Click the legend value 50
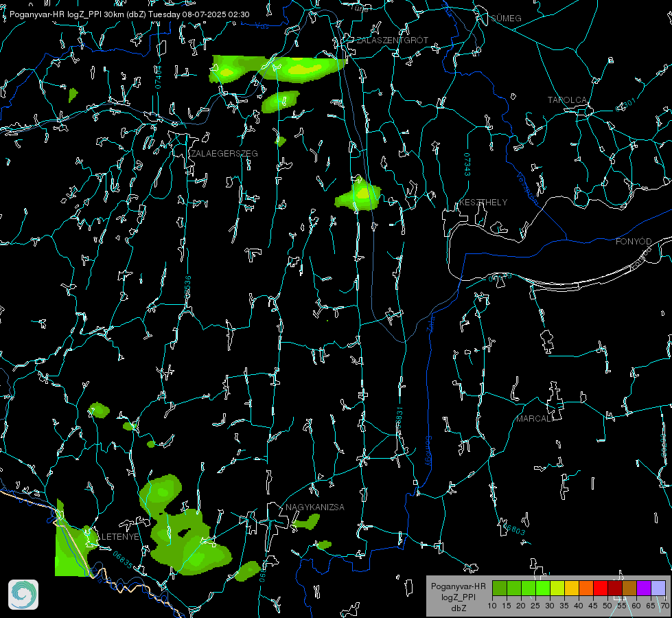Image resolution: width=672 pixels, height=618 pixels. pos(607,606)
